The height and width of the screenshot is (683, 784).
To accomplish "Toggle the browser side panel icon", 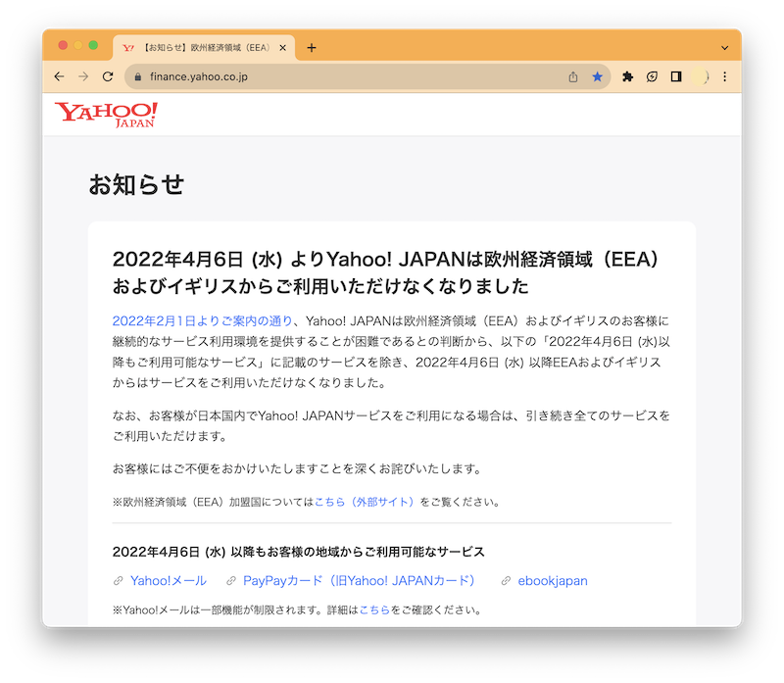I will tap(676, 76).
